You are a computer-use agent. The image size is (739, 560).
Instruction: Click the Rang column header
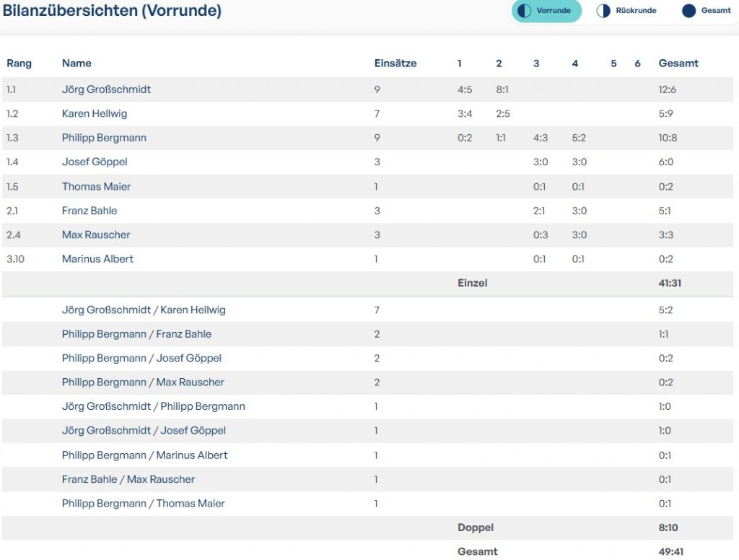pos(19,64)
